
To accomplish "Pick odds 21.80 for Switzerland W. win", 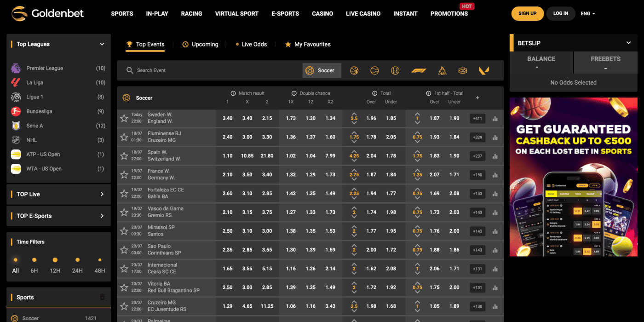I will tap(267, 156).
